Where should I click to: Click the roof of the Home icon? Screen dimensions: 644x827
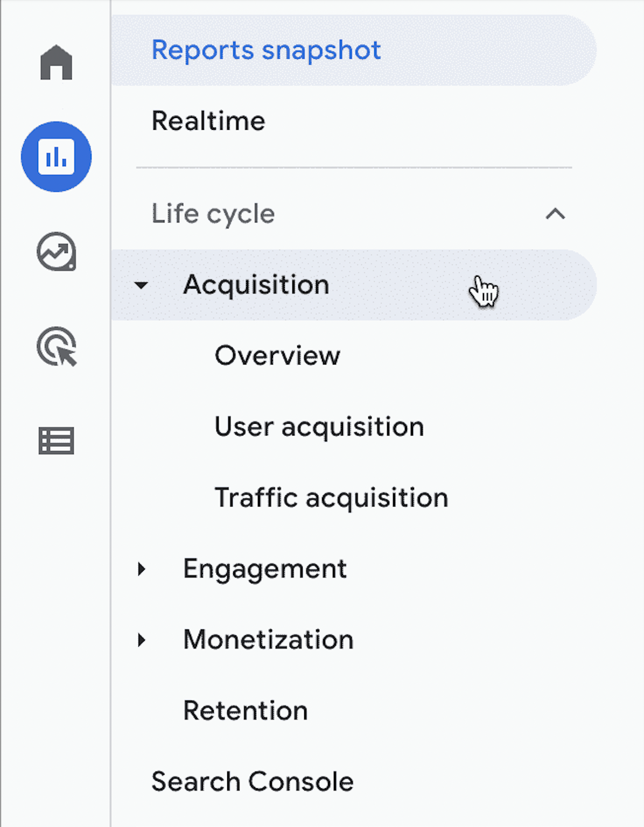pyautogui.click(x=56, y=50)
